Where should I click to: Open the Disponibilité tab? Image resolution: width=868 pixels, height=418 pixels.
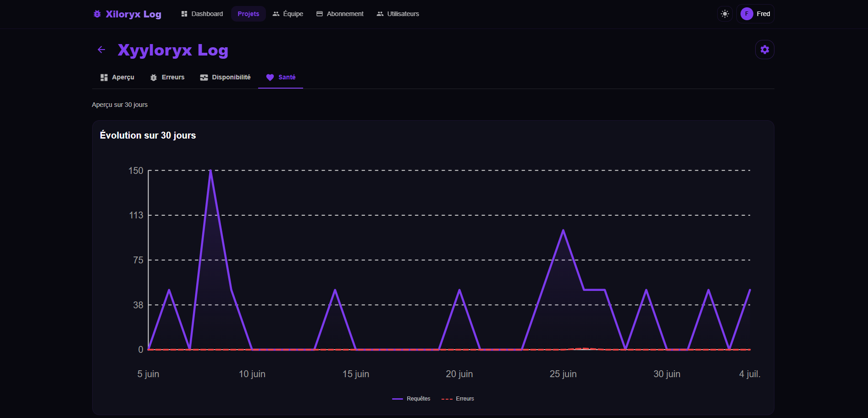coord(225,78)
